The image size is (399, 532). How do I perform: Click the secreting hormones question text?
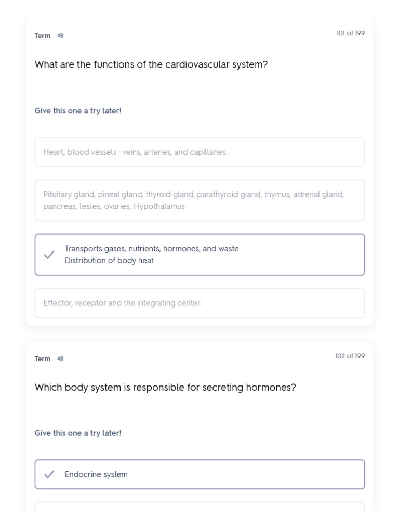(x=165, y=388)
